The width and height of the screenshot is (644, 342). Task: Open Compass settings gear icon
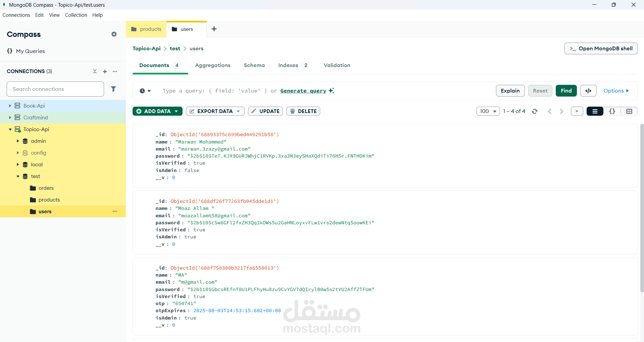tap(114, 34)
